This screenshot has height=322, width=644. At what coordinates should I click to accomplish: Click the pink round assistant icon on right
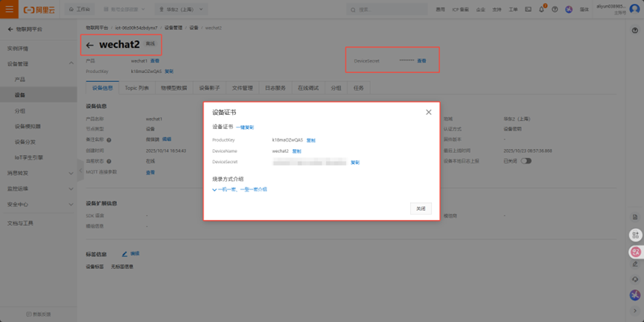tap(635, 253)
